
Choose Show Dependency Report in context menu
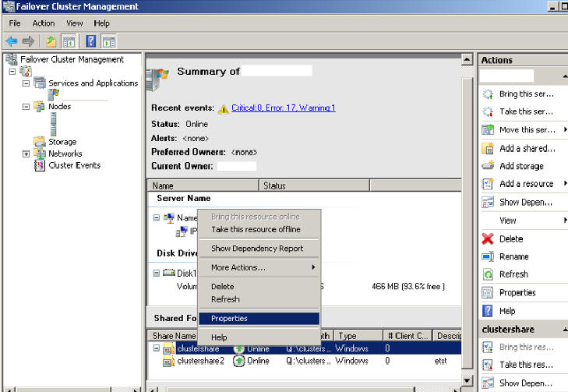(x=259, y=249)
